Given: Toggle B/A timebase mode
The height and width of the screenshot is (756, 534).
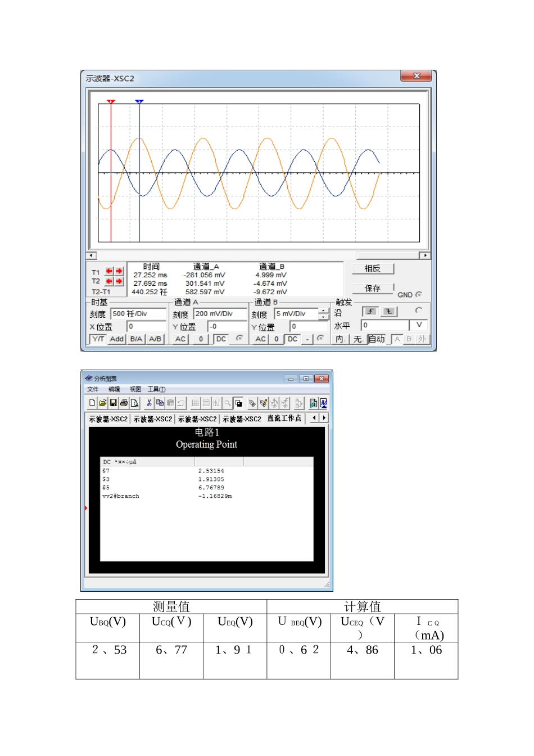Looking at the screenshot, I should click(x=136, y=339).
